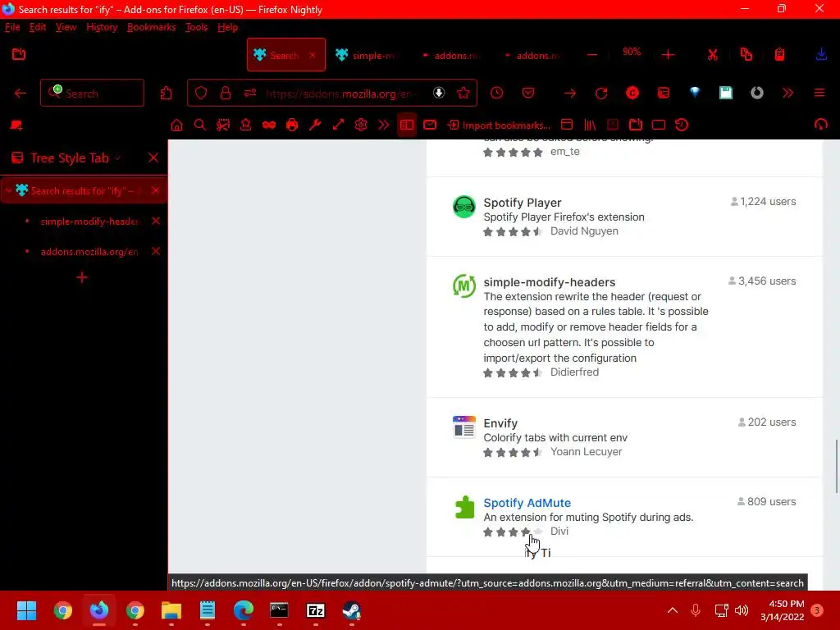The image size is (840, 630).
Task: Click the Forward arrow button
Action: coord(570,94)
